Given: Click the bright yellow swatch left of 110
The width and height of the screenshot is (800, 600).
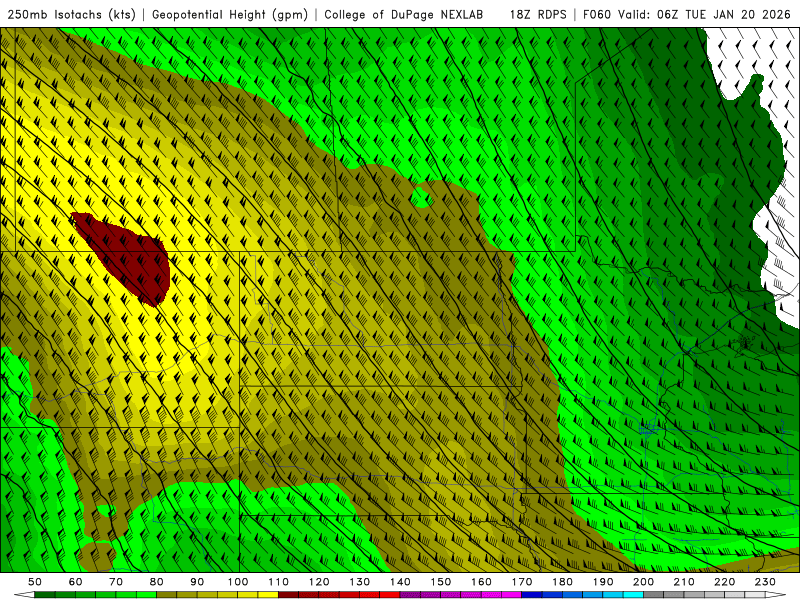Looking at the screenshot, I should (268, 595).
